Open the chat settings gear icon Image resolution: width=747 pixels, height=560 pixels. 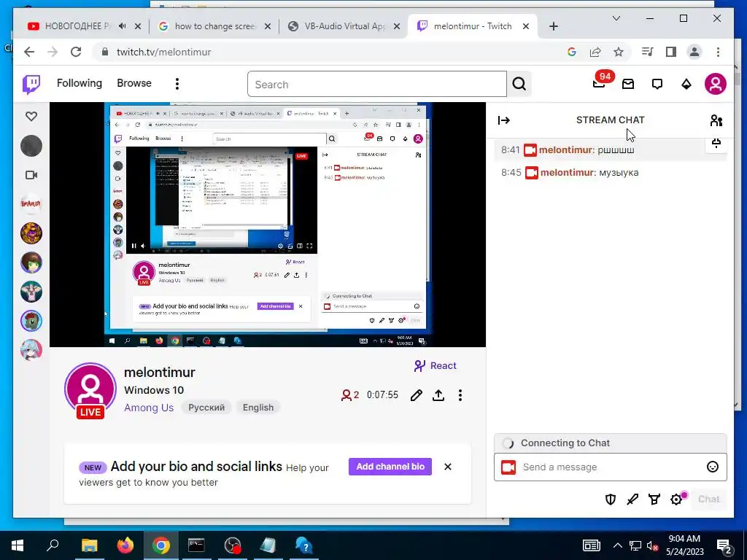[x=676, y=499]
